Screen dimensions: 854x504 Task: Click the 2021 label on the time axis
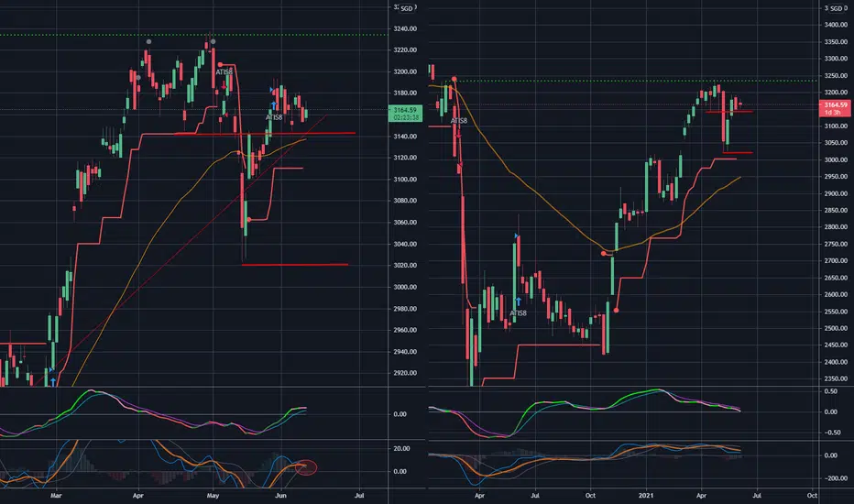click(x=645, y=496)
